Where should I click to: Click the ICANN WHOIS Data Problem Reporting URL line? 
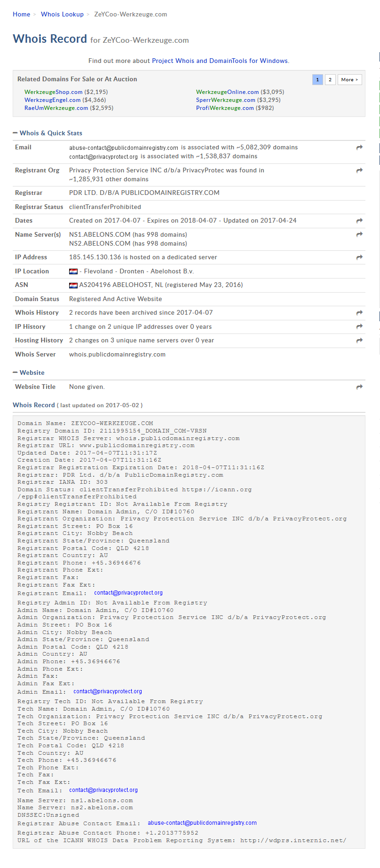click(182, 840)
